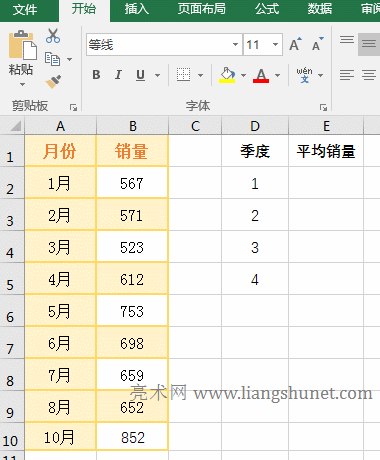Click the Paste clipboard icon
Screen dimensions: 380x460
(23, 45)
